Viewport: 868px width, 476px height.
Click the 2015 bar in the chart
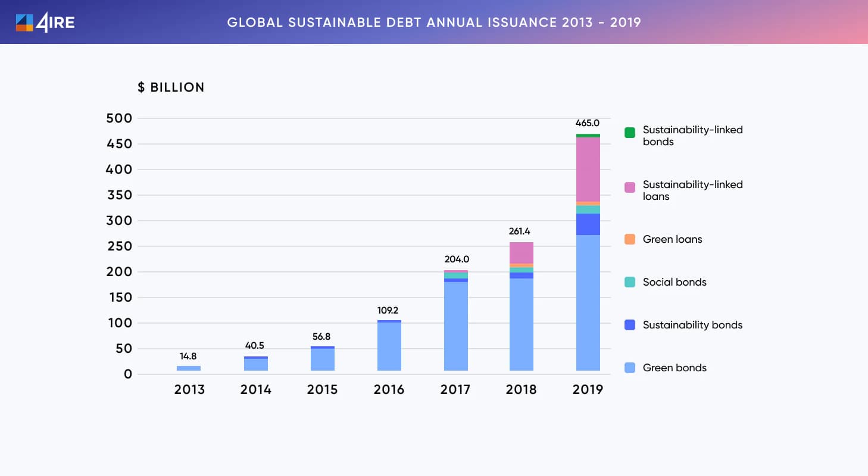(x=323, y=359)
